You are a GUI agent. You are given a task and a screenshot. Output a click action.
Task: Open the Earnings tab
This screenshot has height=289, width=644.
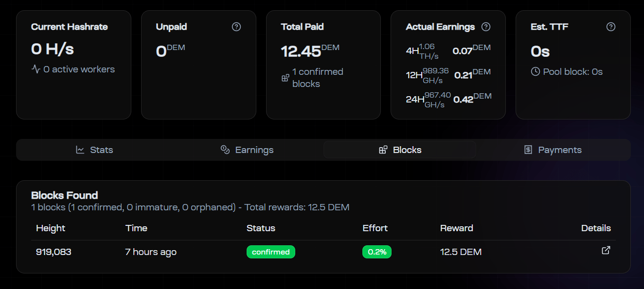[247, 150]
